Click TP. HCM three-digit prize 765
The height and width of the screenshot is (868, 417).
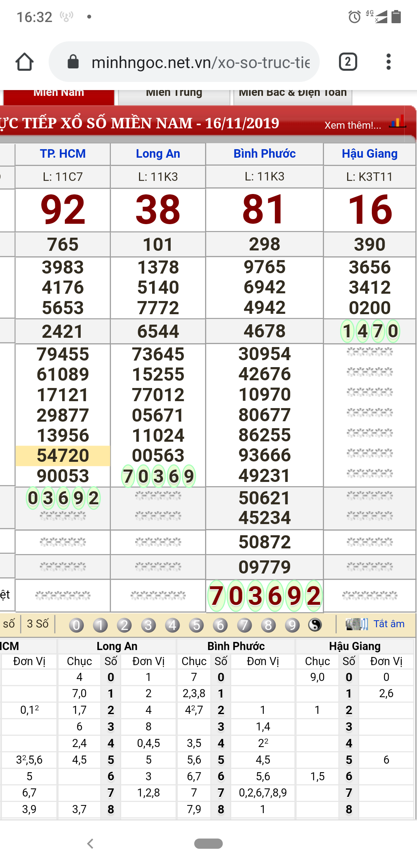(63, 244)
